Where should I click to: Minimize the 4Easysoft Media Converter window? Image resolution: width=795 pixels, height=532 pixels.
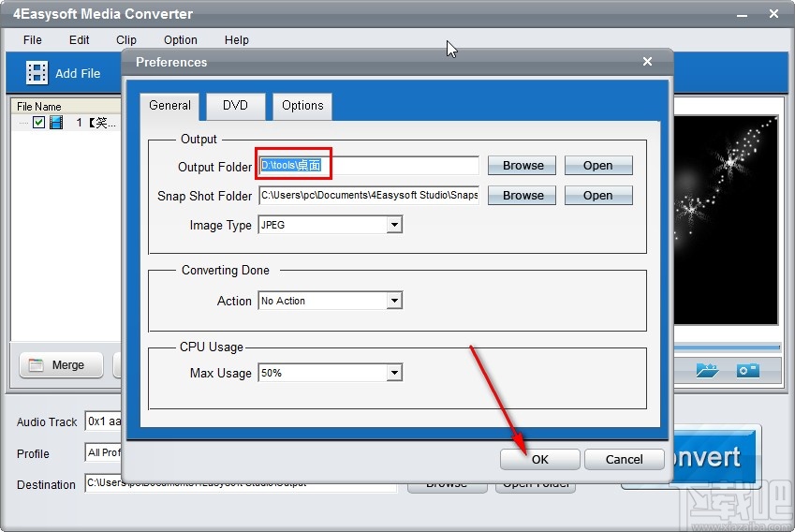point(742,15)
